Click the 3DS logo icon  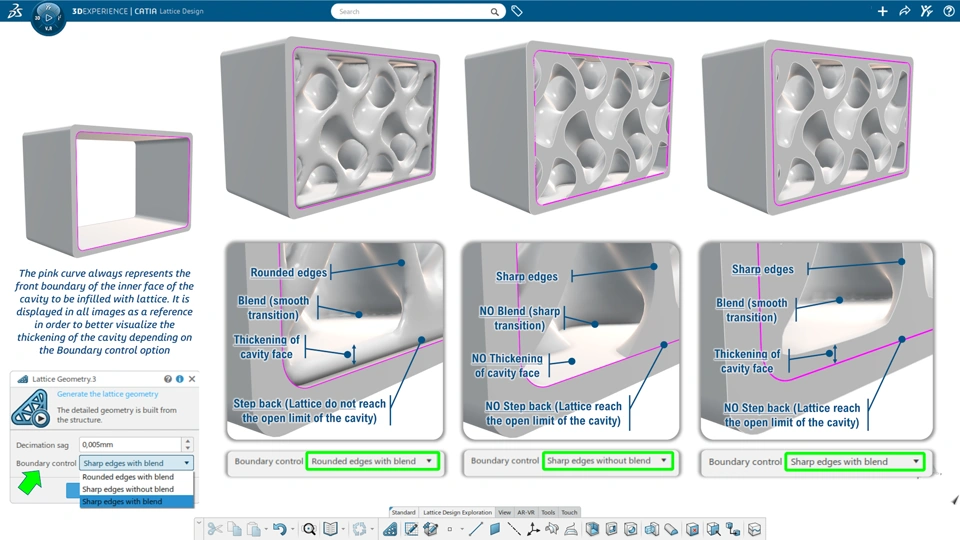(15, 10)
